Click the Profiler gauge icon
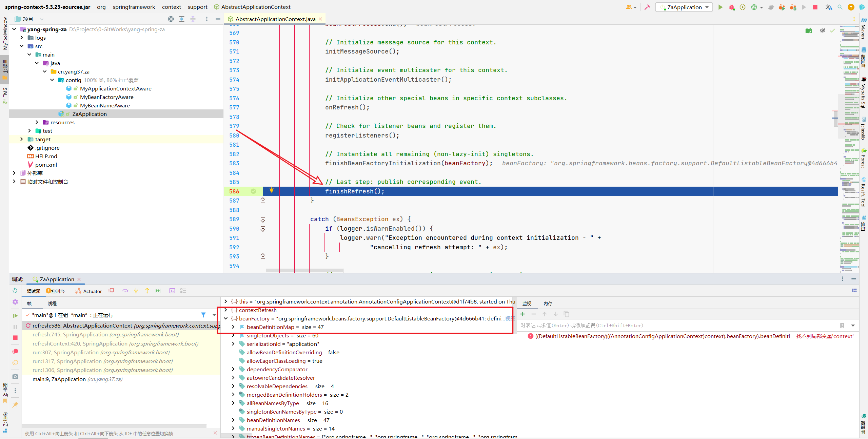868x439 pixels. [x=754, y=7]
